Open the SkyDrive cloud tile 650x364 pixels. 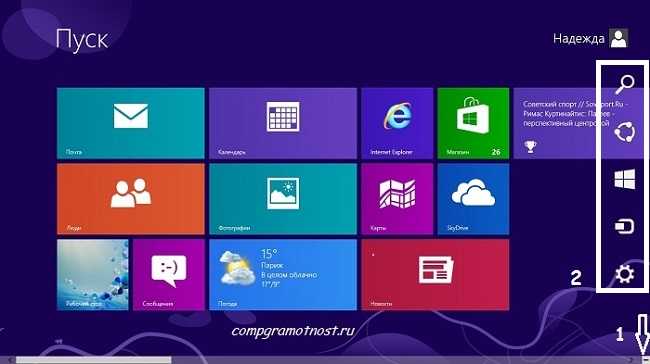(x=473, y=199)
